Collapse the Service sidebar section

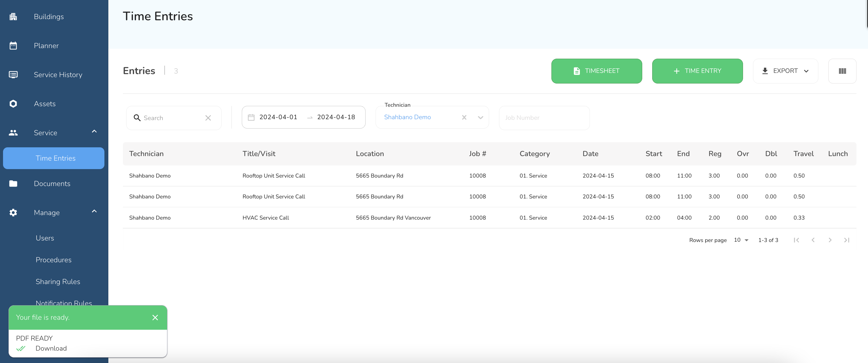(94, 131)
